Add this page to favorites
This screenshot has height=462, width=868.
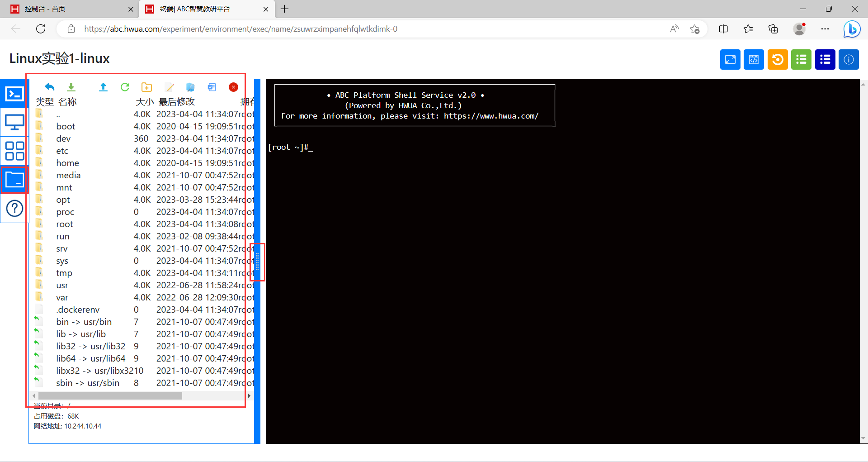[x=695, y=29]
